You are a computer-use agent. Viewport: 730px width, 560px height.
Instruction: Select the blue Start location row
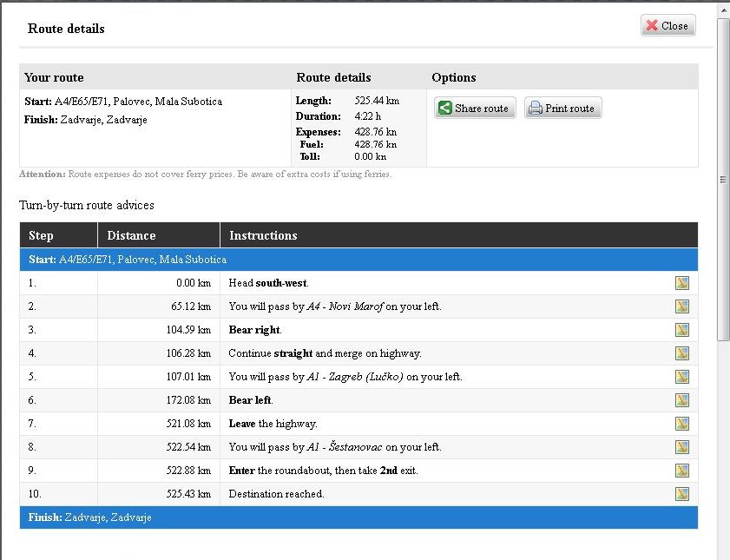(x=358, y=260)
